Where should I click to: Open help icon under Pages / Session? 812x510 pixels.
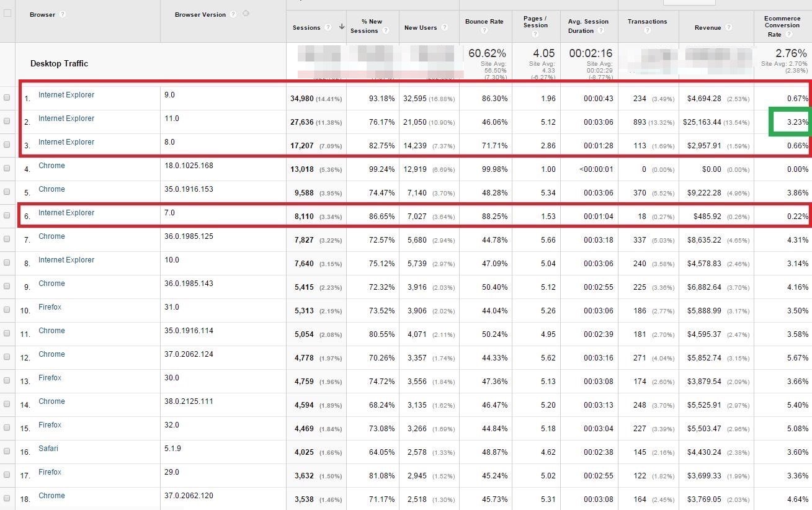pyautogui.click(x=535, y=34)
